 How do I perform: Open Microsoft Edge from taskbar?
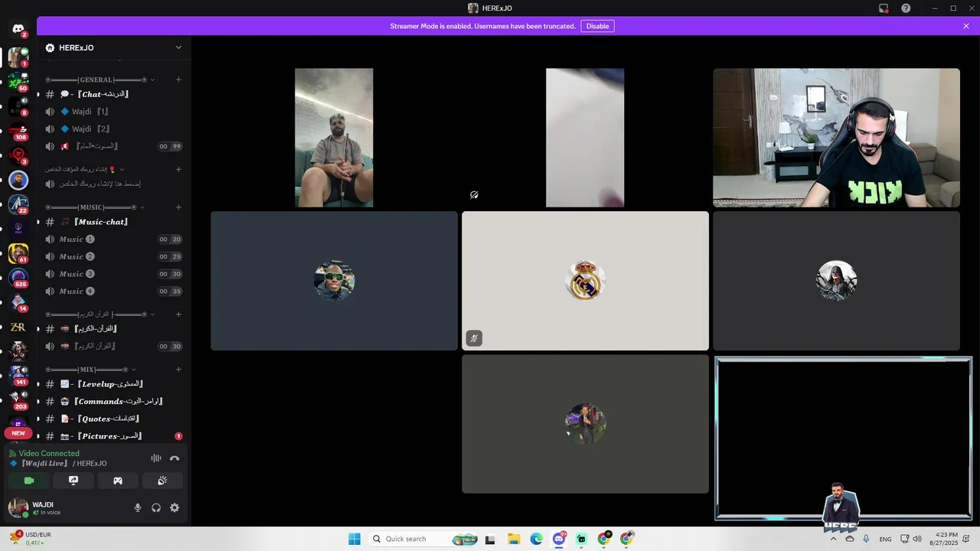536,539
